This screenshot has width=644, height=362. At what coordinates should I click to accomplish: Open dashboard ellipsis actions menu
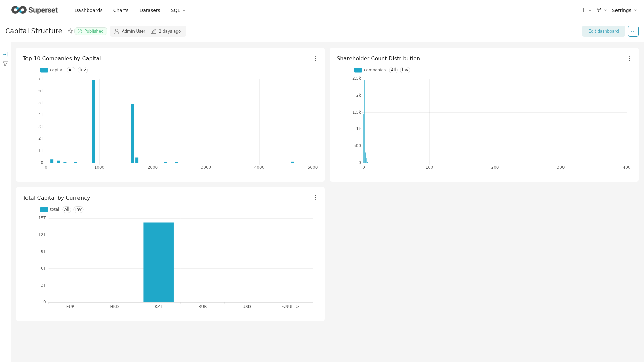coord(633,31)
